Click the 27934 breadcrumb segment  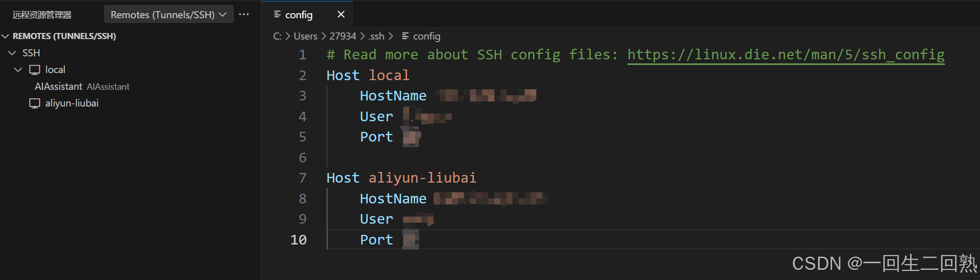pyautogui.click(x=343, y=37)
